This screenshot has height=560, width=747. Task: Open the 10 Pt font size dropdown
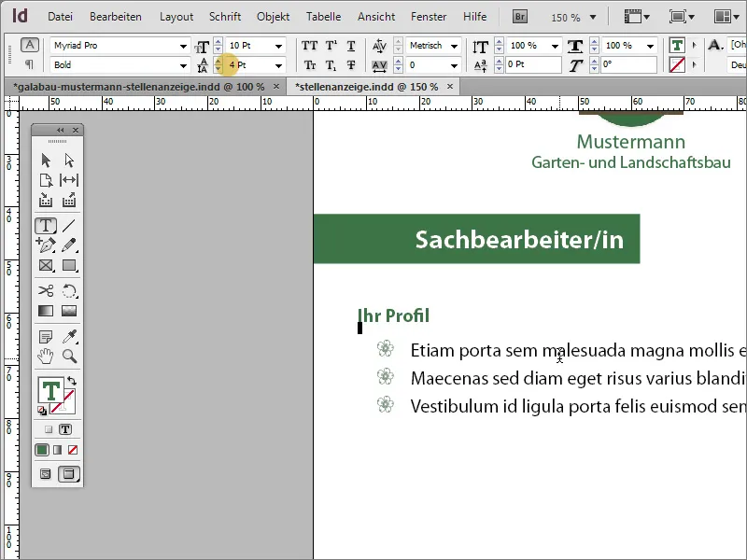click(278, 46)
